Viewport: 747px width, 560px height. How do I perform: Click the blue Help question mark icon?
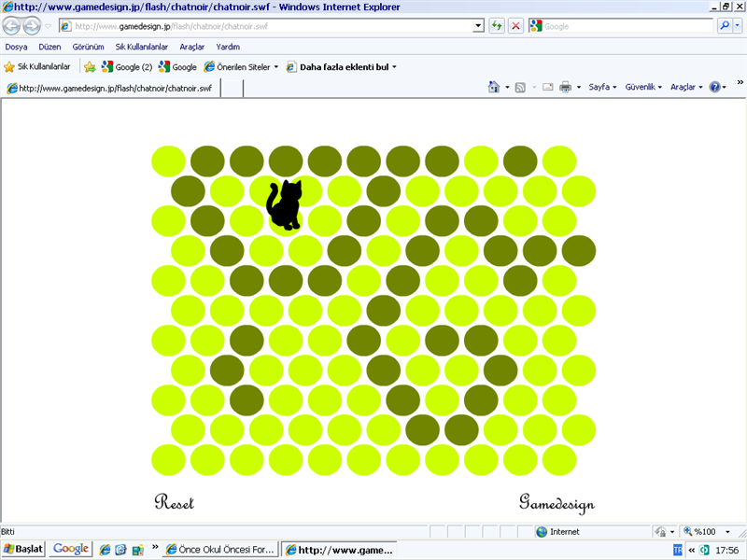714,87
